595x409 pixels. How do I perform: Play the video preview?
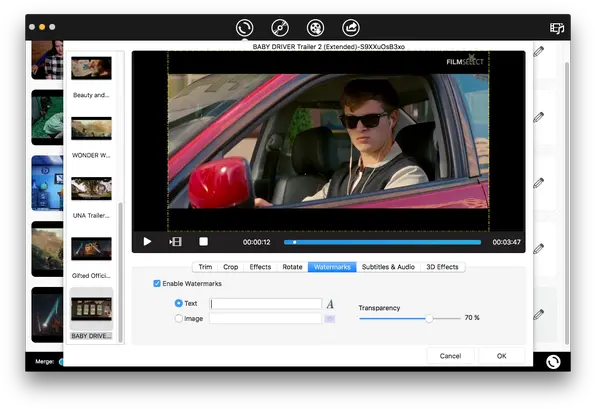147,242
